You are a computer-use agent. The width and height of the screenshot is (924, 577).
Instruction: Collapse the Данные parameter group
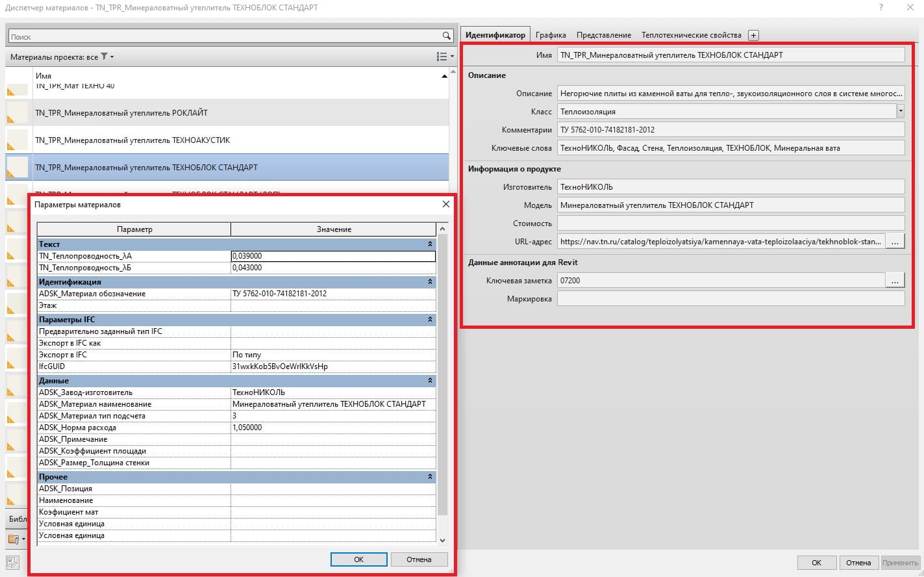tap(429, 381)
